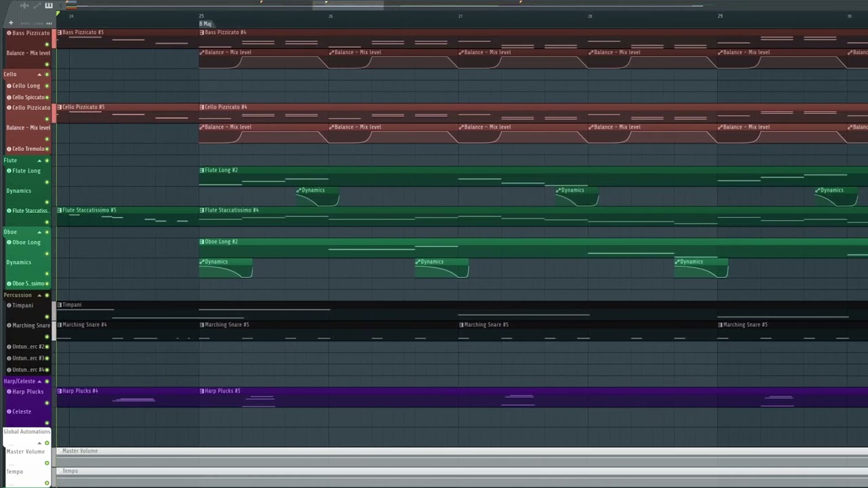This screenshot has width=868, height=488.
Task: Click the Cello Pizzicato track icon
Action: 9,107
